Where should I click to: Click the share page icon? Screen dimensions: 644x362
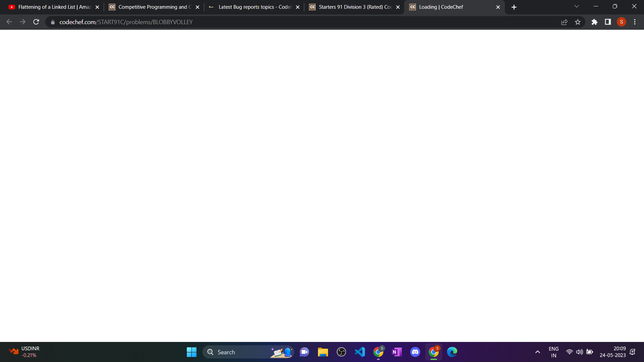[564, 22]
